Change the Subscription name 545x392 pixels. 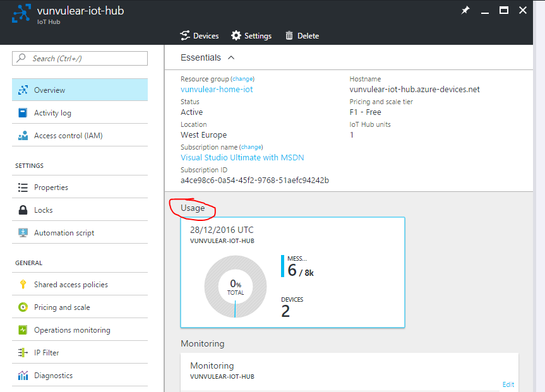tap(251, 146)
